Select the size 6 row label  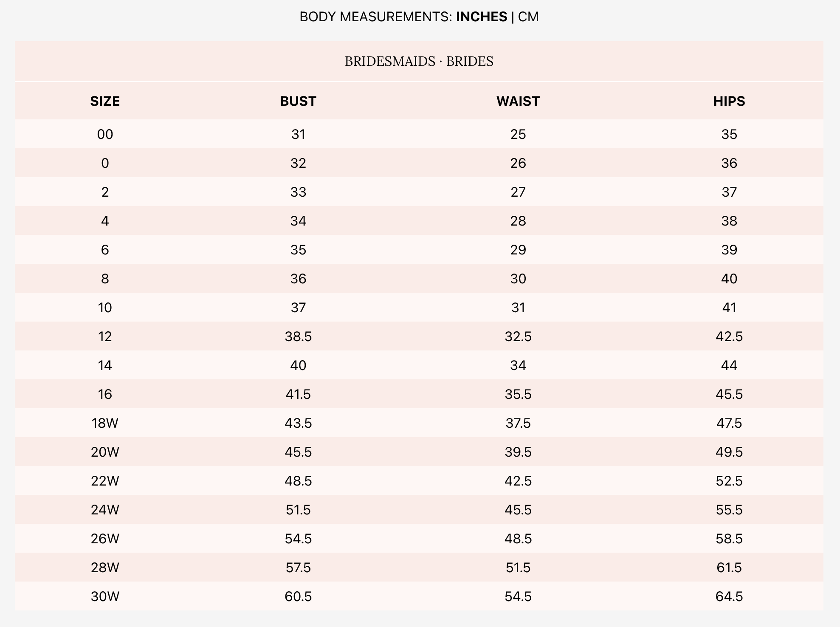pos(105,250)
